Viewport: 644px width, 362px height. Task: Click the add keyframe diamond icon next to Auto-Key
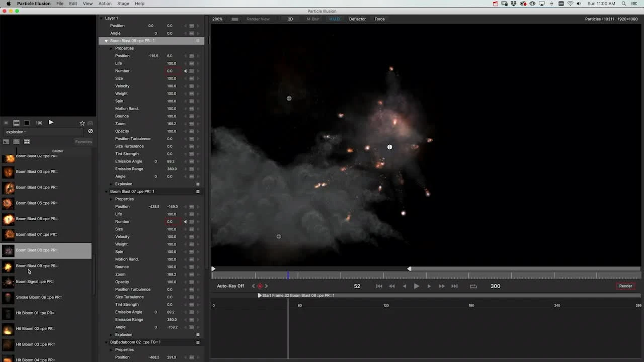tap(260, 286)
